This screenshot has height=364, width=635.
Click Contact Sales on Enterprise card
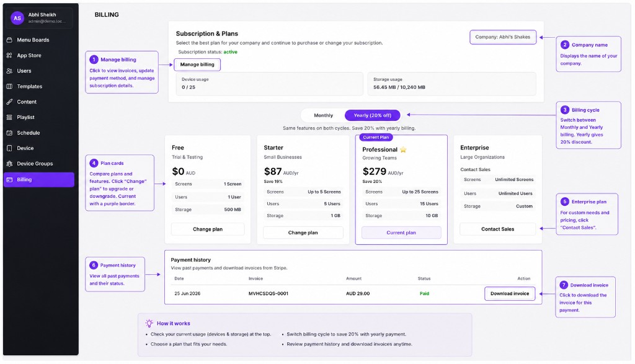pos(497,229)
